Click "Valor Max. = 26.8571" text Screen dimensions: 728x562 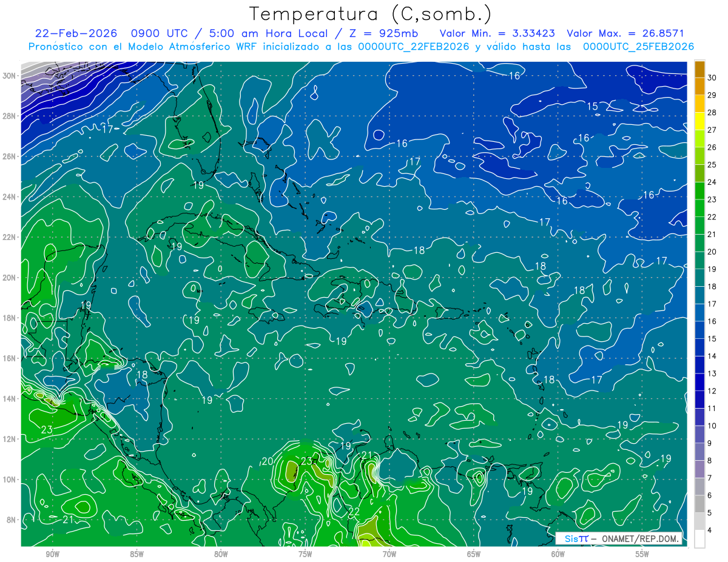pos(625,33)
